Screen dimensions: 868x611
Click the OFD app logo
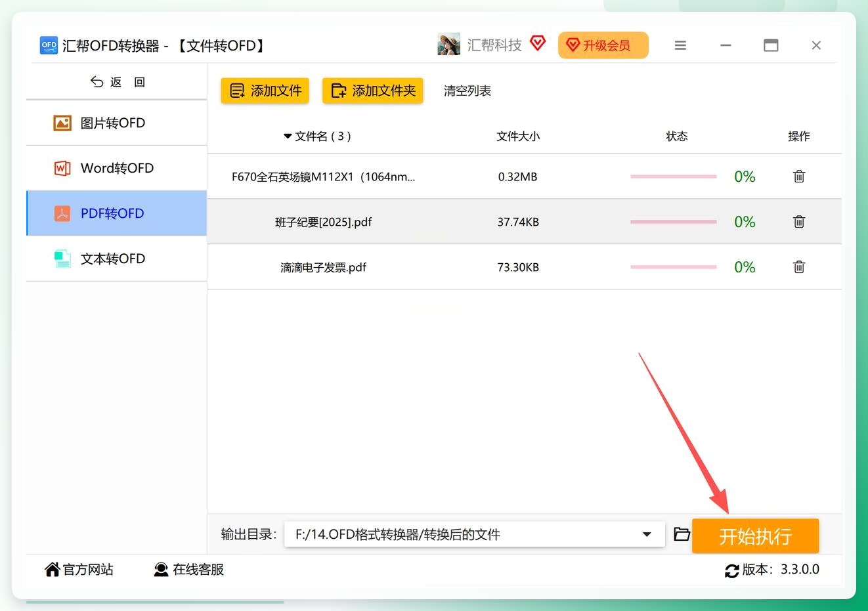point(49,45)
